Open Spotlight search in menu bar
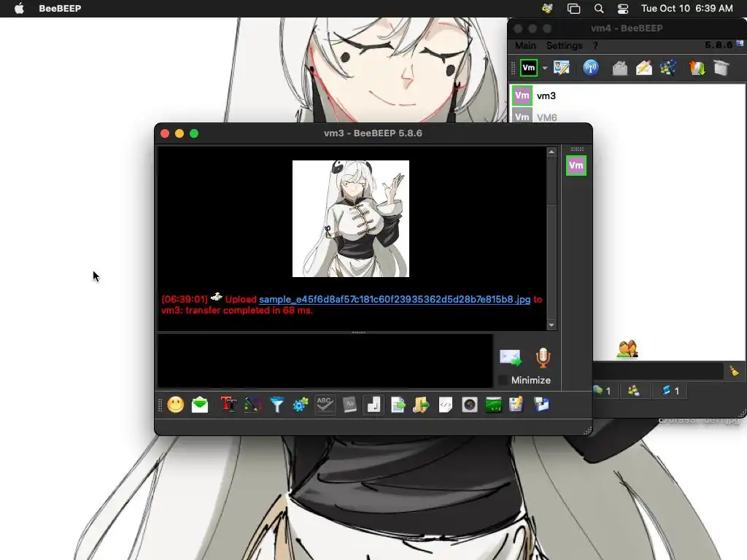 point(599,9)
